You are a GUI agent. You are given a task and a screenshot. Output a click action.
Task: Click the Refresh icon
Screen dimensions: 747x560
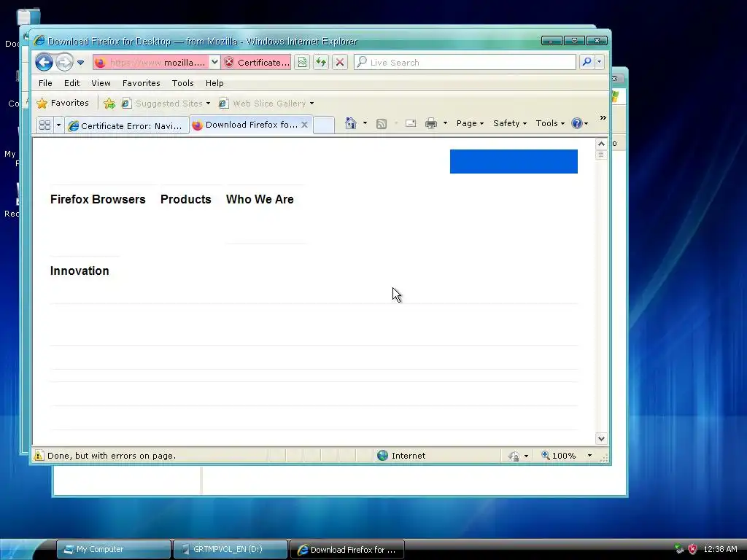tap(321, 63)
